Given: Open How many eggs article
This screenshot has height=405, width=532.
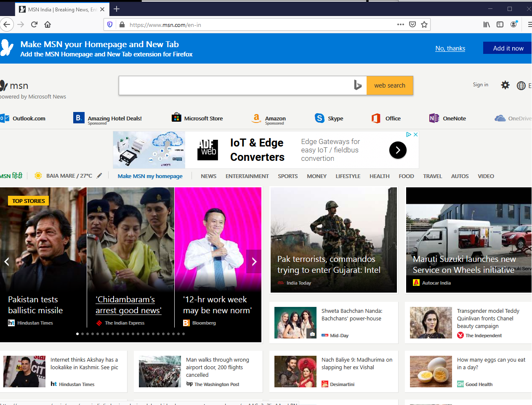Looking at the screenshot, I should click(x=468, y=371).
